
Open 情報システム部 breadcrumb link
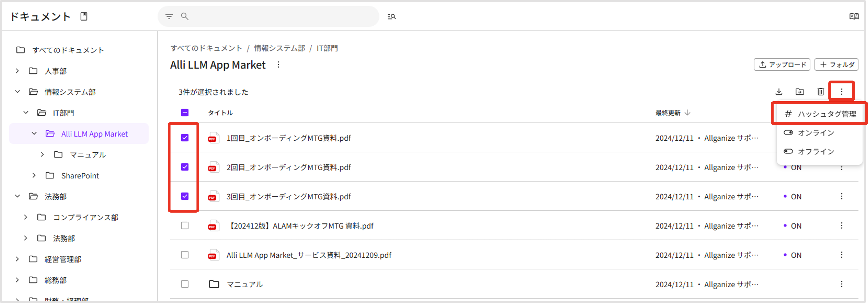tap(279, 48)
